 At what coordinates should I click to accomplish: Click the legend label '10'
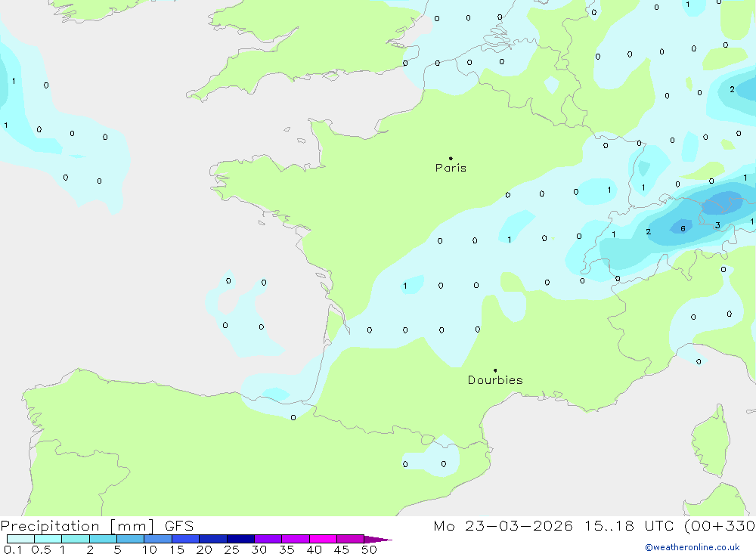pos(150,549)
